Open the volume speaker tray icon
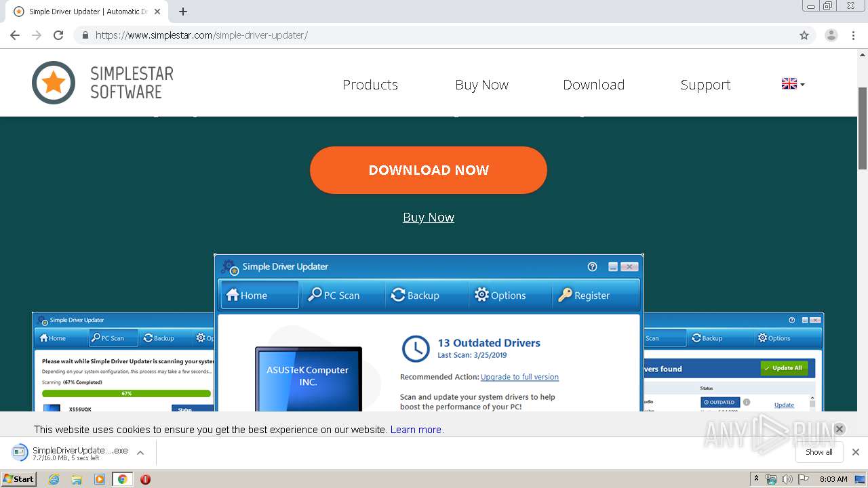Viewport: 868px width, 488px height. (787, 479)
